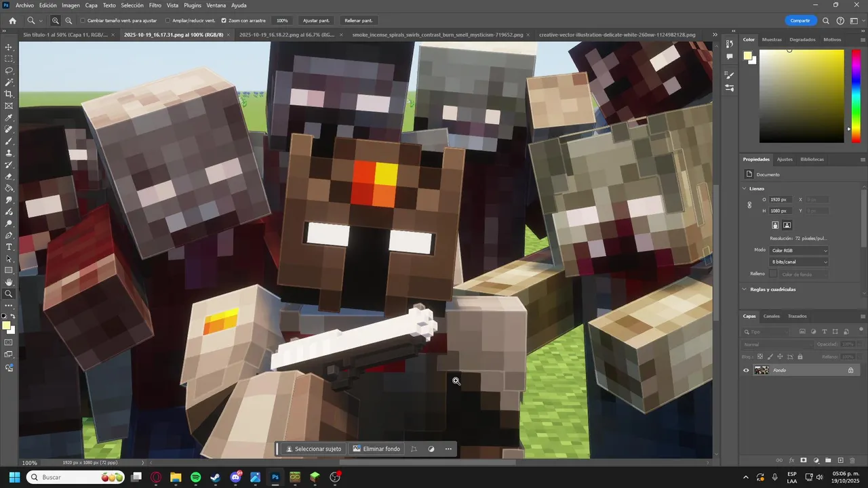Click the Rellenar pant. button
Image resolution: width=868 pixels, height=488 pixels.
click(x=358, y=21)
